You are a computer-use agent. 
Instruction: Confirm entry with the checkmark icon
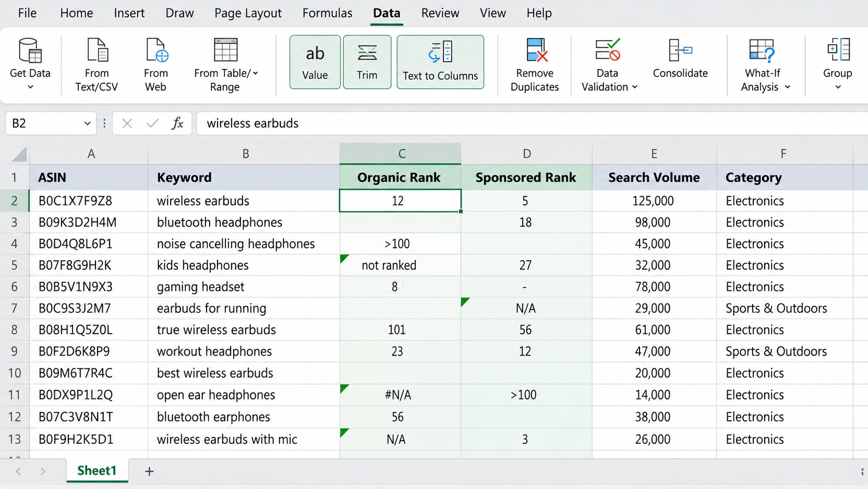153,123
